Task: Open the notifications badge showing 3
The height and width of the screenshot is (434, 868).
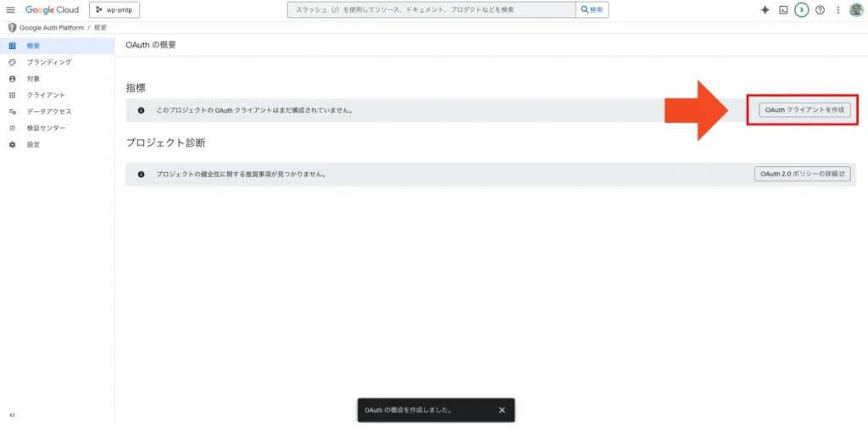Action: (801, 10)
